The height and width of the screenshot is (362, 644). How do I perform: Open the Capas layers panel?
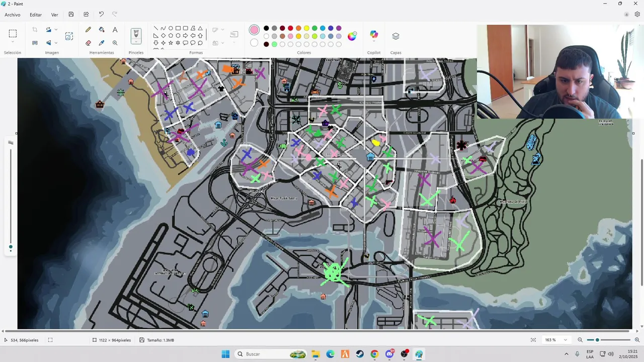coord(395,36)
